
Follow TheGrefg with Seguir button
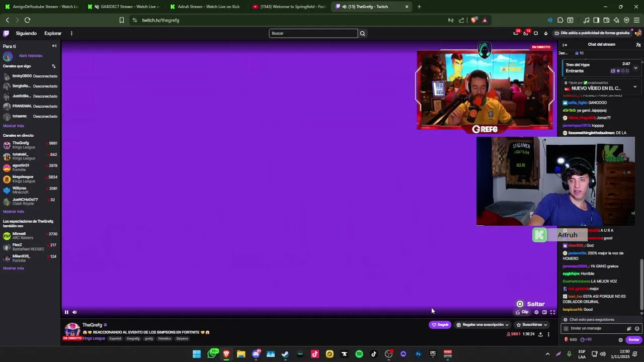[440, 325]
